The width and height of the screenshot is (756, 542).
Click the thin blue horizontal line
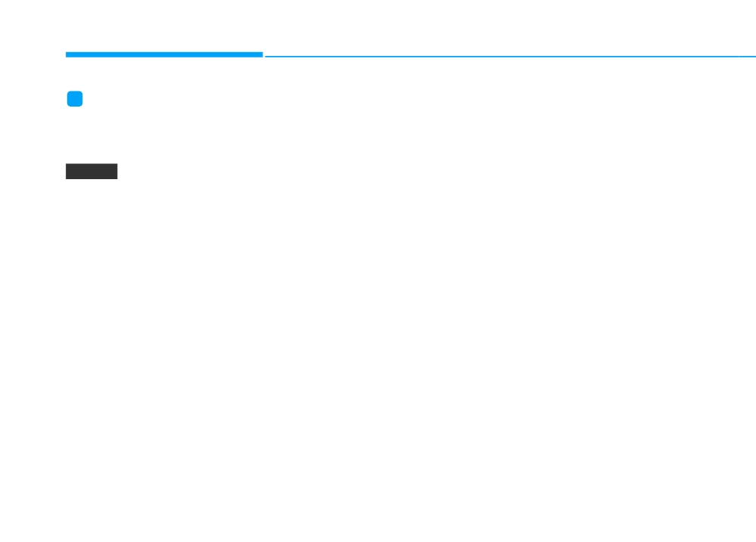click(x=510, y=57)
